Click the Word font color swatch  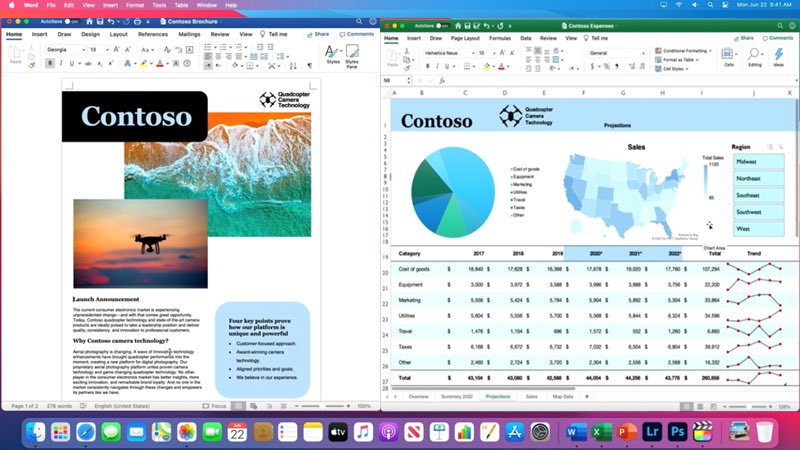click(160, 63)
